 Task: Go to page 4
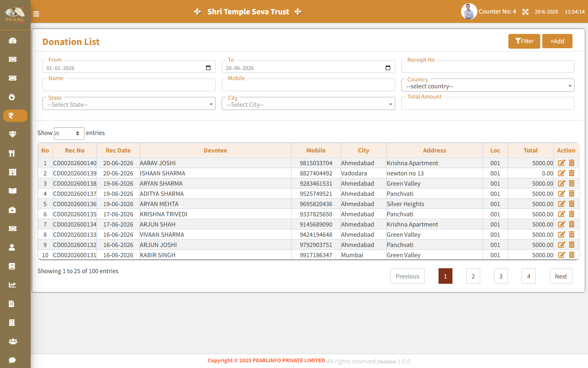[x=529, y=276]
